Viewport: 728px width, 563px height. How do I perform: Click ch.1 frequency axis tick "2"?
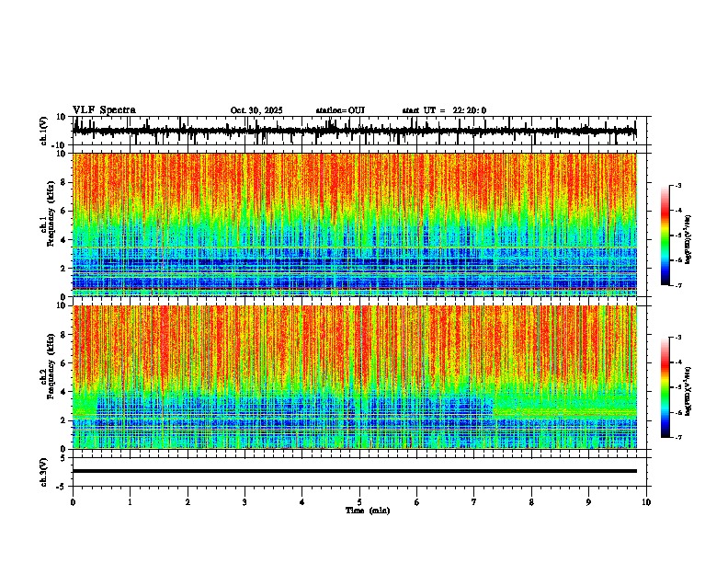pos(63,269)
